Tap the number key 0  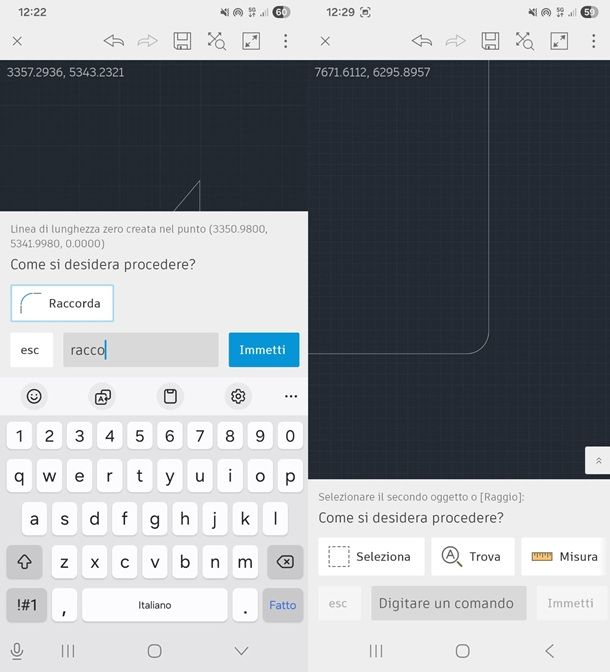point(290,436)
